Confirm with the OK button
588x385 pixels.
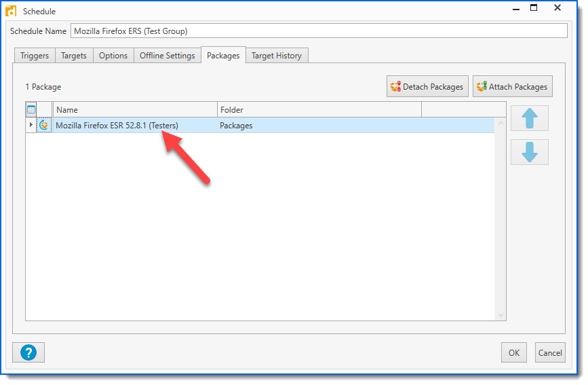click(x=514, y=352)
